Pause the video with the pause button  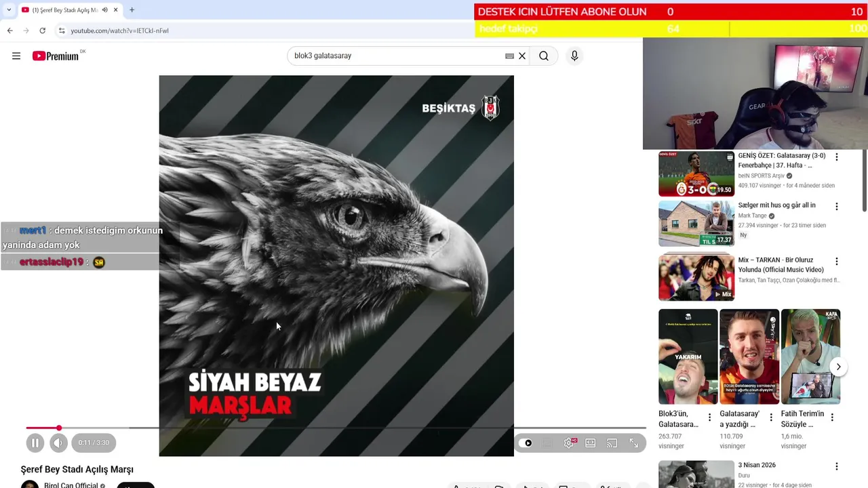tap(35, 443)
